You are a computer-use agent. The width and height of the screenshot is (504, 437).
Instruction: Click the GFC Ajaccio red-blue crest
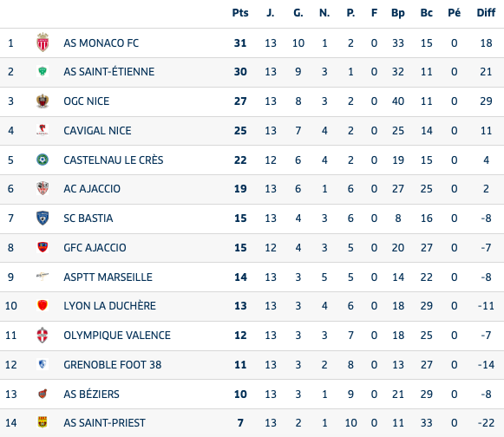click(x=43, y=247)
